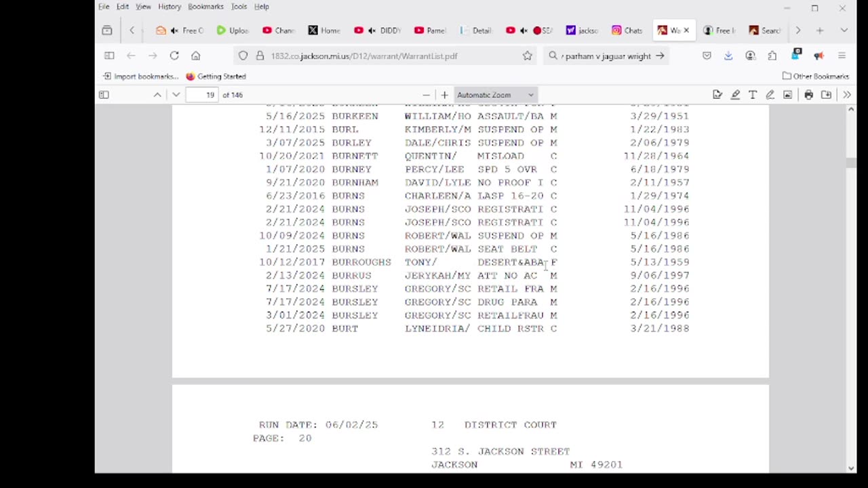Submit the search with the arrow
Image resolution: width=868 pixels, height=488 pixels.
tap(660, 56)
